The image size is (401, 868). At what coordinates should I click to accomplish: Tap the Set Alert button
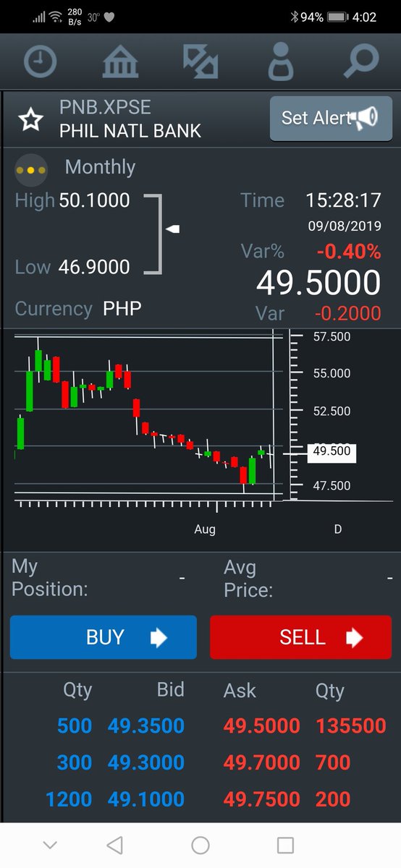331,118
